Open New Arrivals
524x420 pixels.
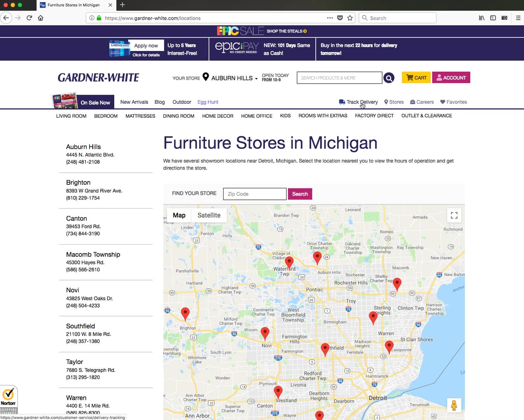pos(134,102)
